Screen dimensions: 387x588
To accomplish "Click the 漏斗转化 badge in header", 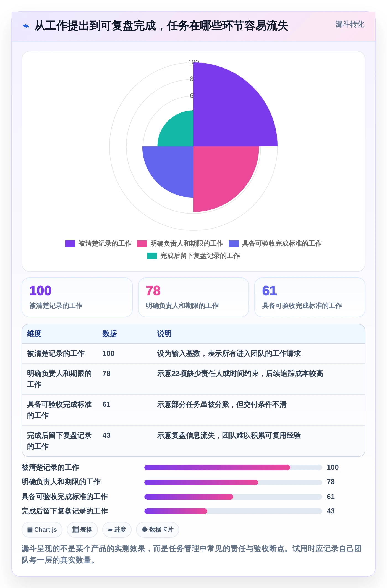I will pyautogui.click(x=350, y=24).
